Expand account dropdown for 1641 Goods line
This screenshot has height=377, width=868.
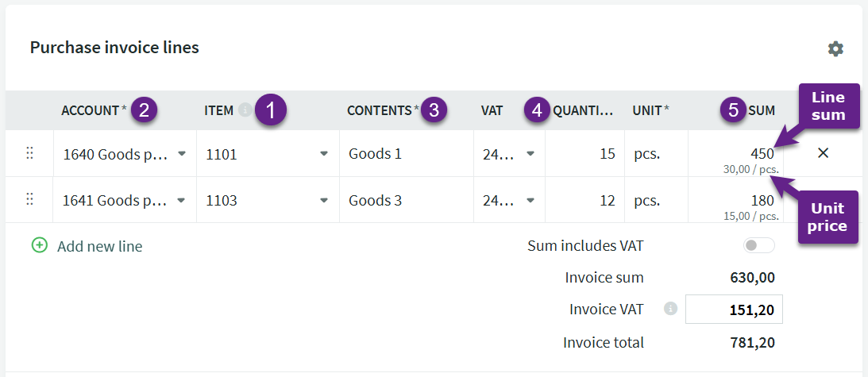coord(182,200)
